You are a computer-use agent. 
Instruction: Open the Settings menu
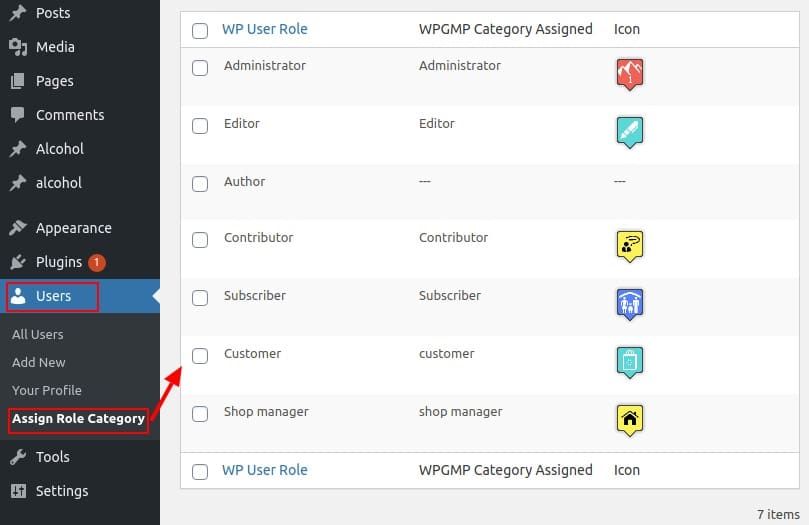click(x=62, y=491)
